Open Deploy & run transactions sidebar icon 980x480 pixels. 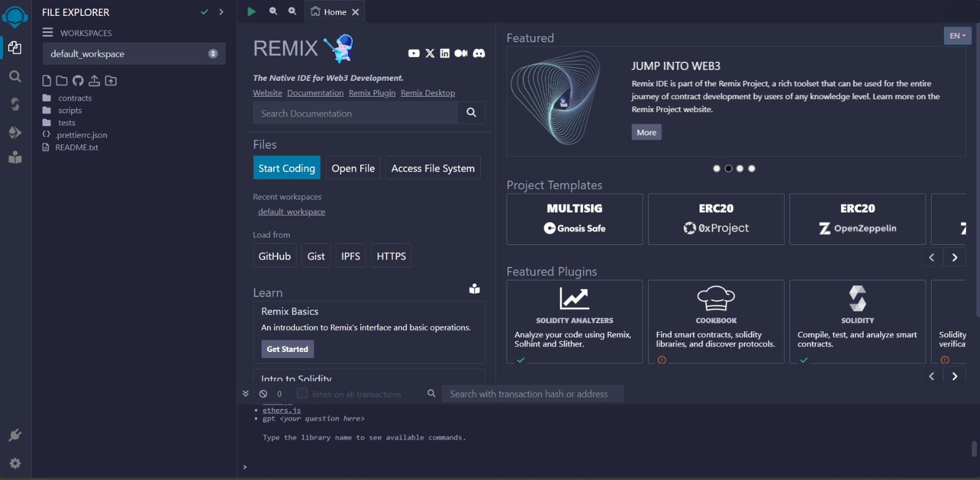[15, 132]
